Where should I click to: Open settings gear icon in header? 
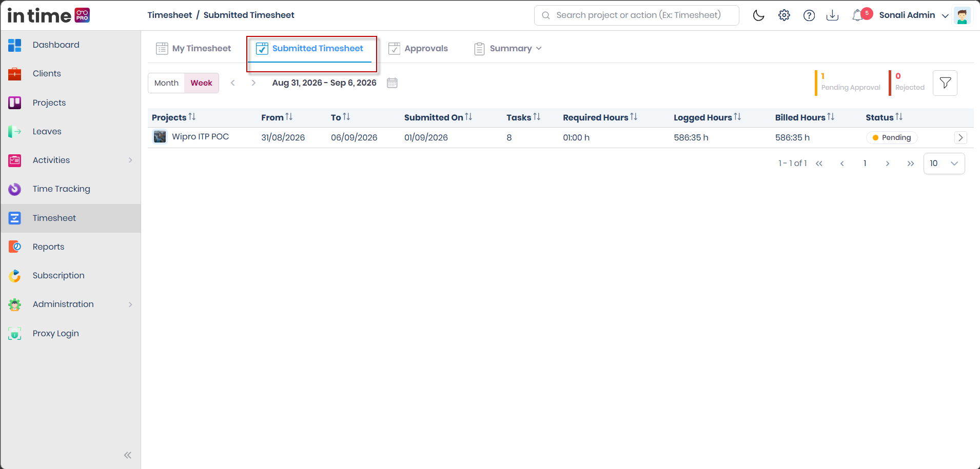point(784,15)
